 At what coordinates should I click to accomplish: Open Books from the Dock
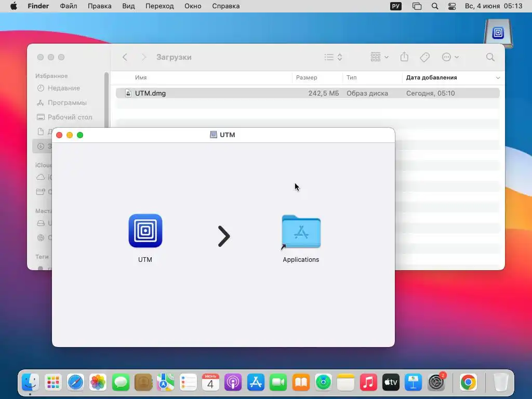[301, 382]
